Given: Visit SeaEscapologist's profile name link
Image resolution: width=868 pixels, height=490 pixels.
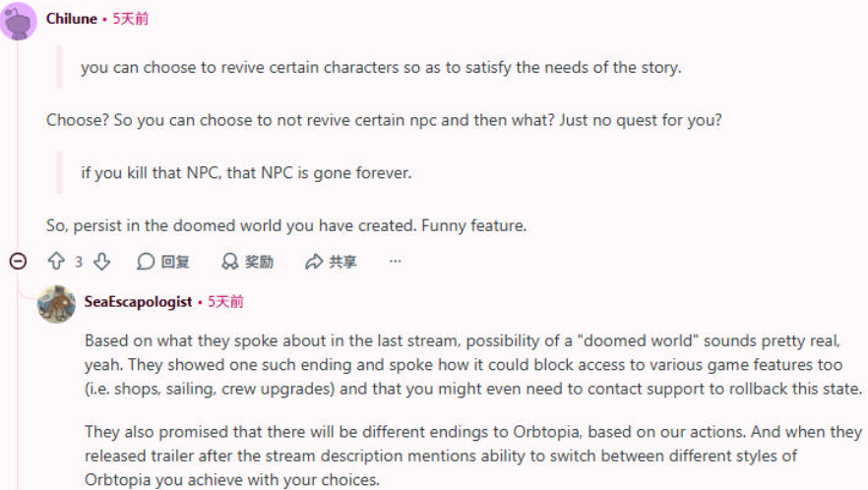Looking at the screenshot, I should pos(138,302).
